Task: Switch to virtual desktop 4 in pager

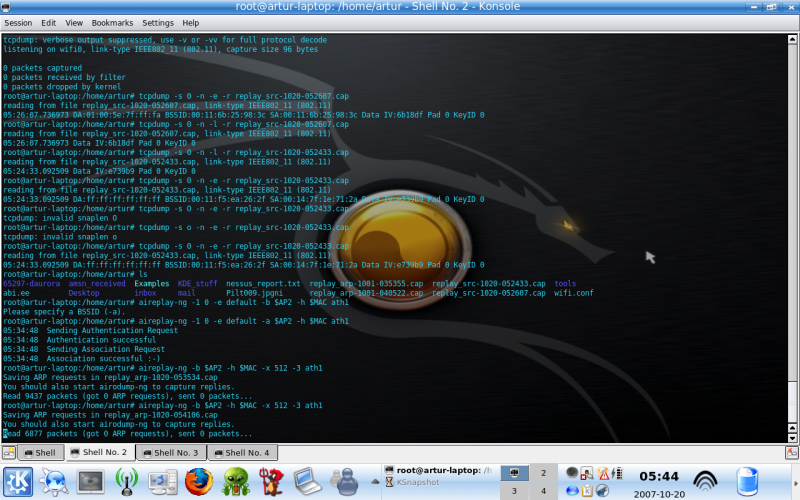Action: (x=543, y=491)
